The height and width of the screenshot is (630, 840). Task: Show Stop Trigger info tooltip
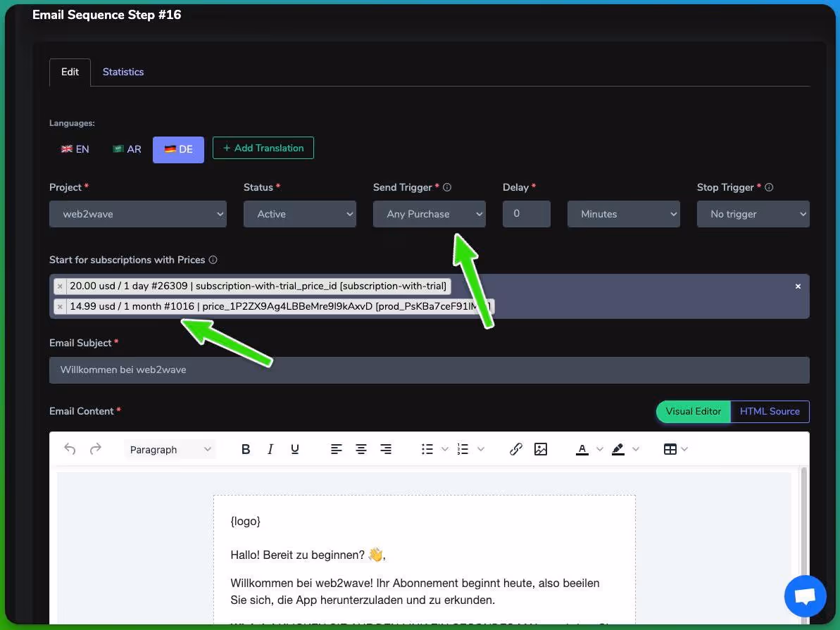coord(769,187)
